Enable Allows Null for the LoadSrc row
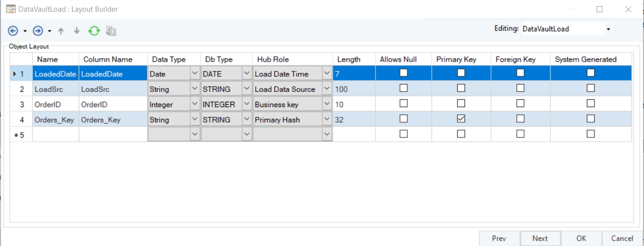The width and height of the screenshot is (644, 246). click(x=403, y=89)
